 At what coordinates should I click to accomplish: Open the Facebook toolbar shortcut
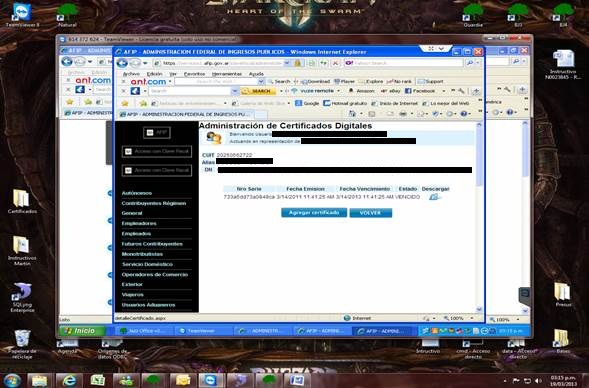click(x=420, y=91)
